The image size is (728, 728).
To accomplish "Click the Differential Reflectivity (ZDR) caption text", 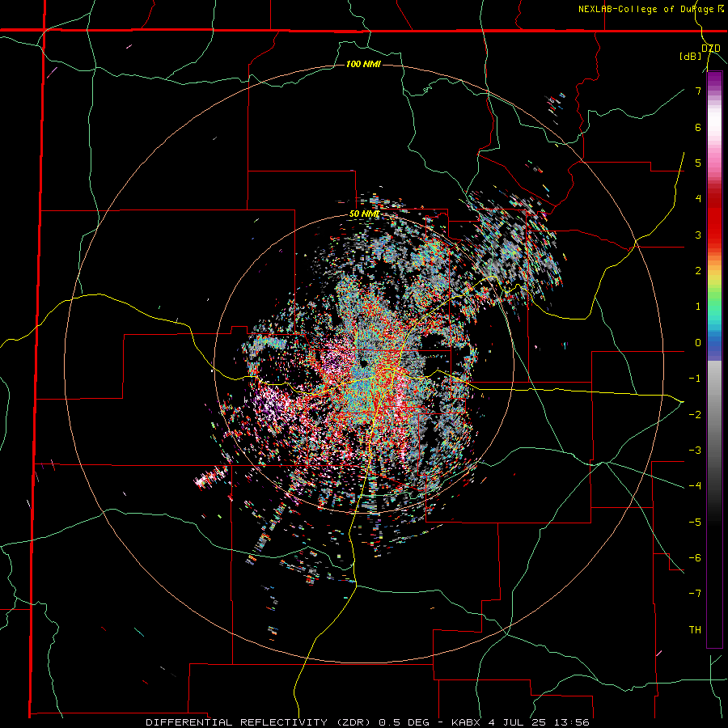I will 367,722.
